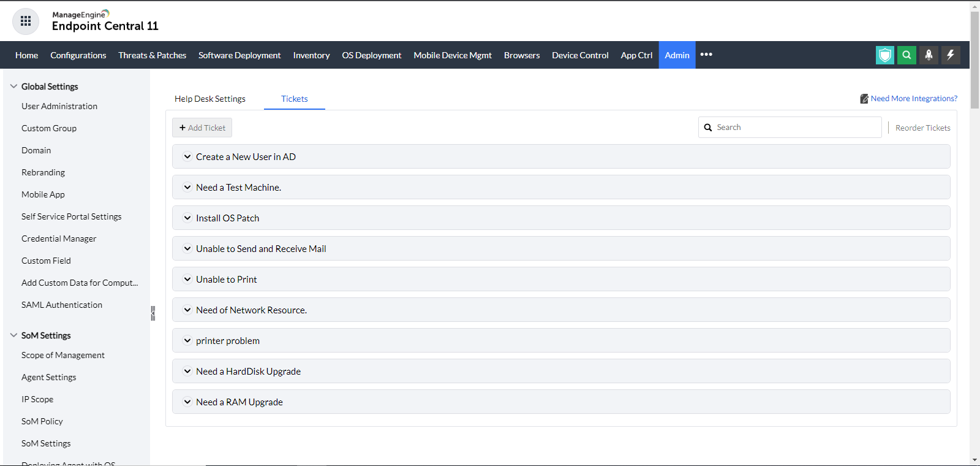Collapse the SoM Settings sidebar section
This screenshot has width=980, height=466.
click(13, 335)
